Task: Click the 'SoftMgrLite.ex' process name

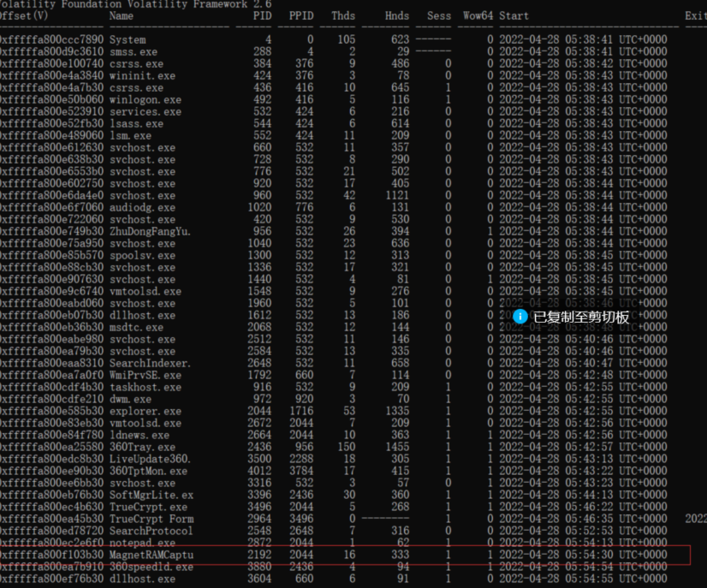Action: coord(151,495)
